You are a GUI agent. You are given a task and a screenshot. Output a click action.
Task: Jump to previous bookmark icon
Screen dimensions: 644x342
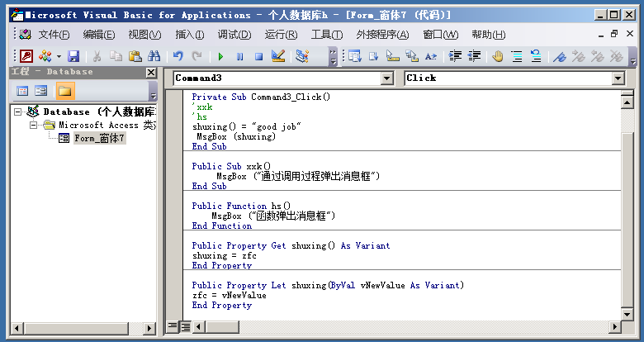click(x=598, y=56)
